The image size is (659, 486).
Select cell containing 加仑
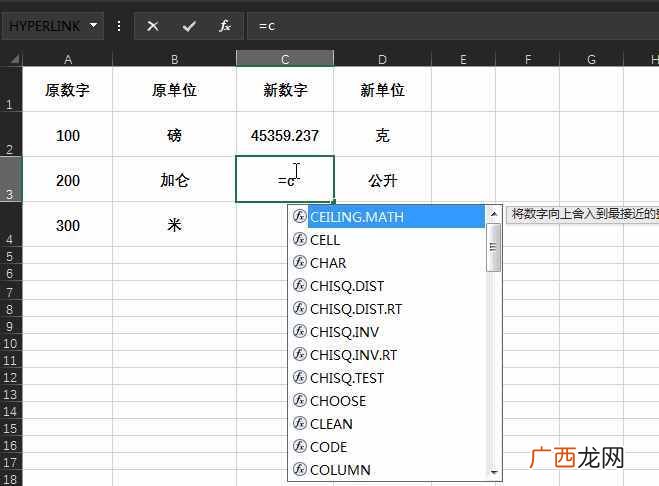coord(174,180)
